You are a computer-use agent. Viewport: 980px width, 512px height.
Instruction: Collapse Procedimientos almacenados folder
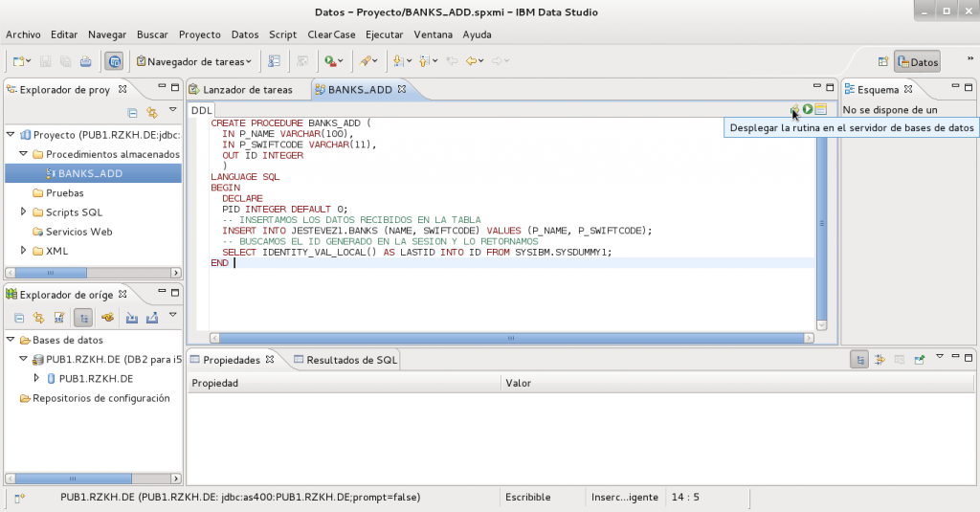point(23,154)
